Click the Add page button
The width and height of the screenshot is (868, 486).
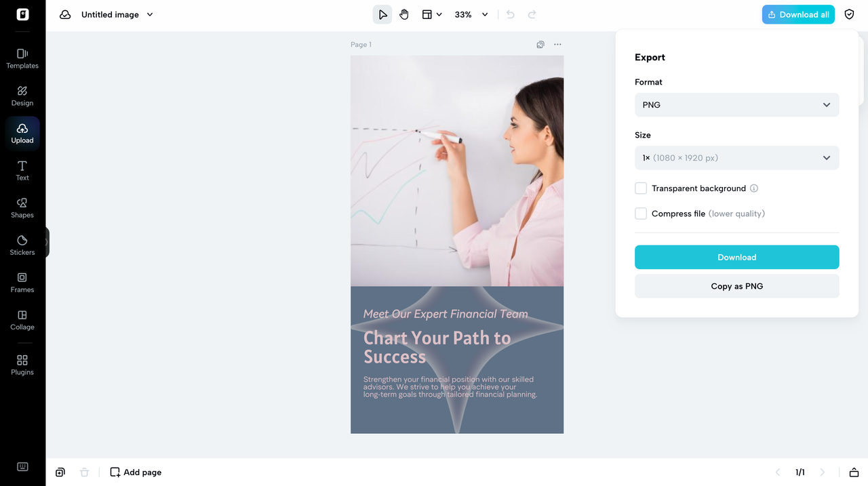pos(136,472)
